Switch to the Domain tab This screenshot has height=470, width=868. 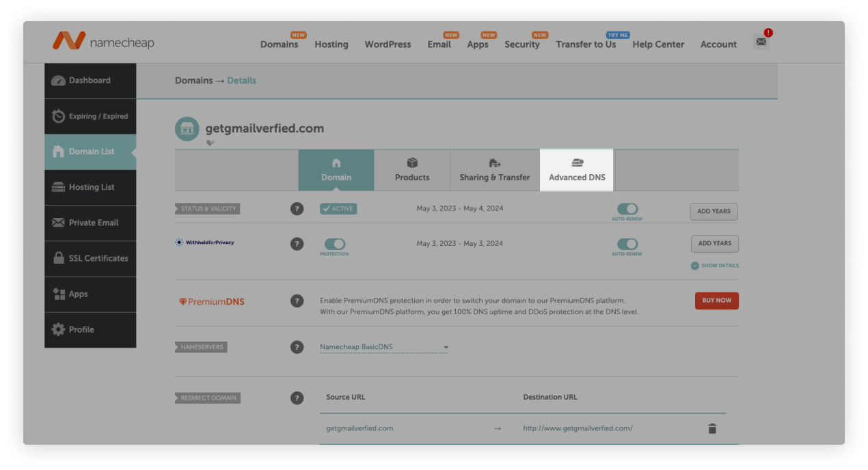click(x=336, y=170)
